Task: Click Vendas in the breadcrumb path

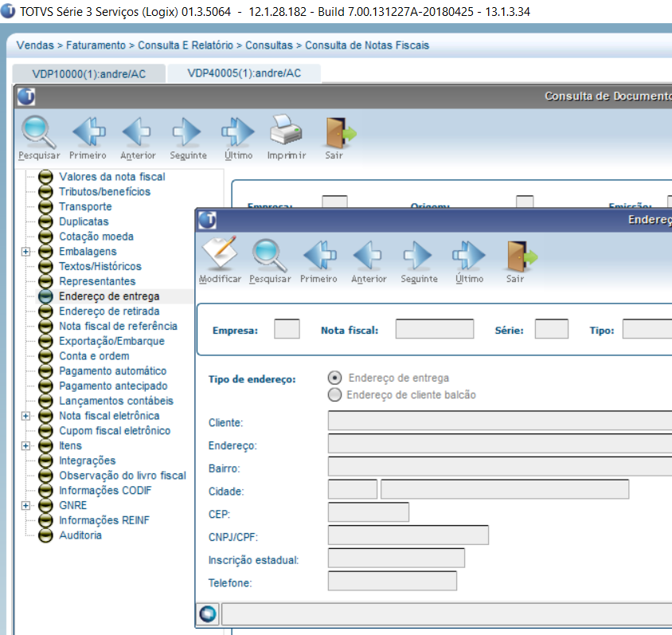Action: coord(35,45)
